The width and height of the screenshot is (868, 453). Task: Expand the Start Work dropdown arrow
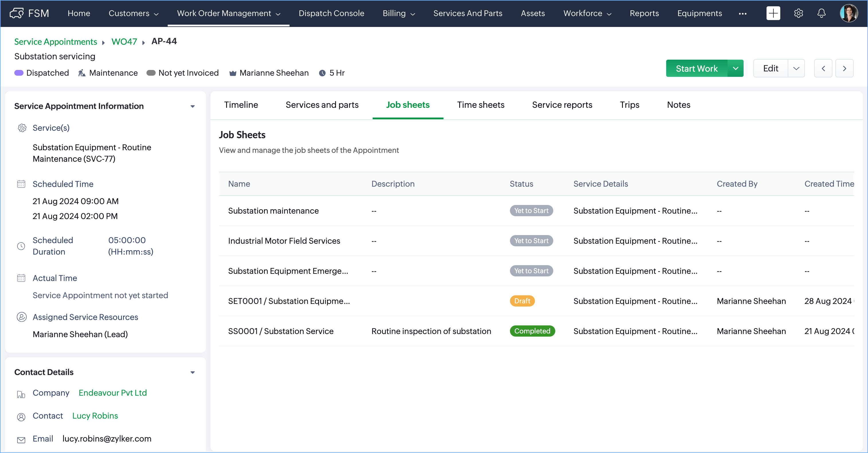(736, 69)
